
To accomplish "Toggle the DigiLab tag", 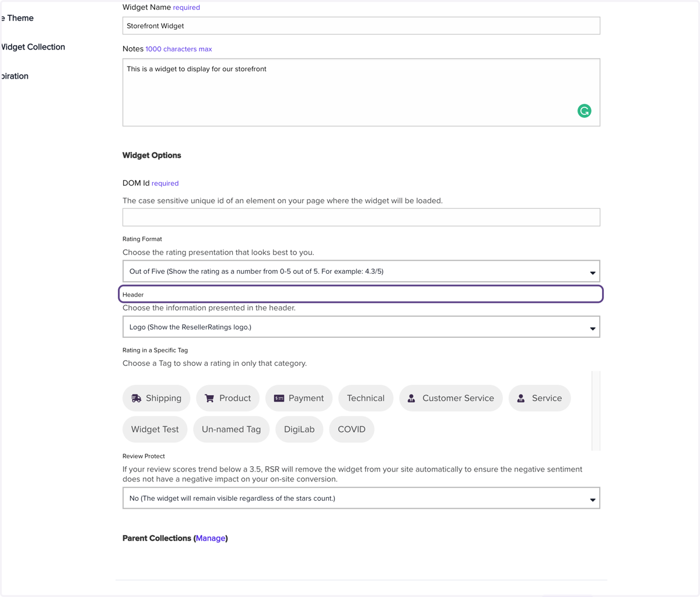I will [x=299, y=429].
